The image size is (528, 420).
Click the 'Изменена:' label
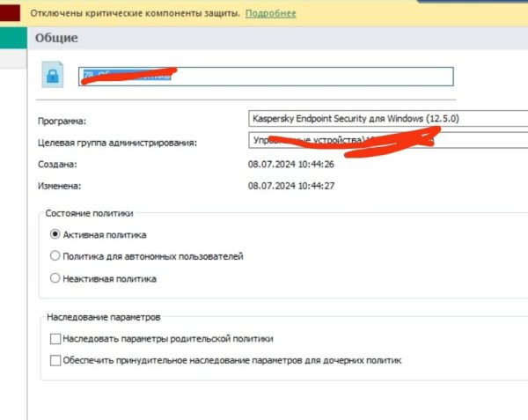point(59,186)
